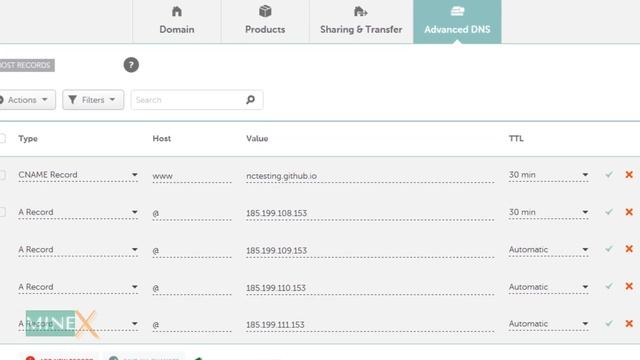Viewport: 640px width, 360px height.
Task: Delete 185.199.108.153 record with X icon
Action: [629, 212]
